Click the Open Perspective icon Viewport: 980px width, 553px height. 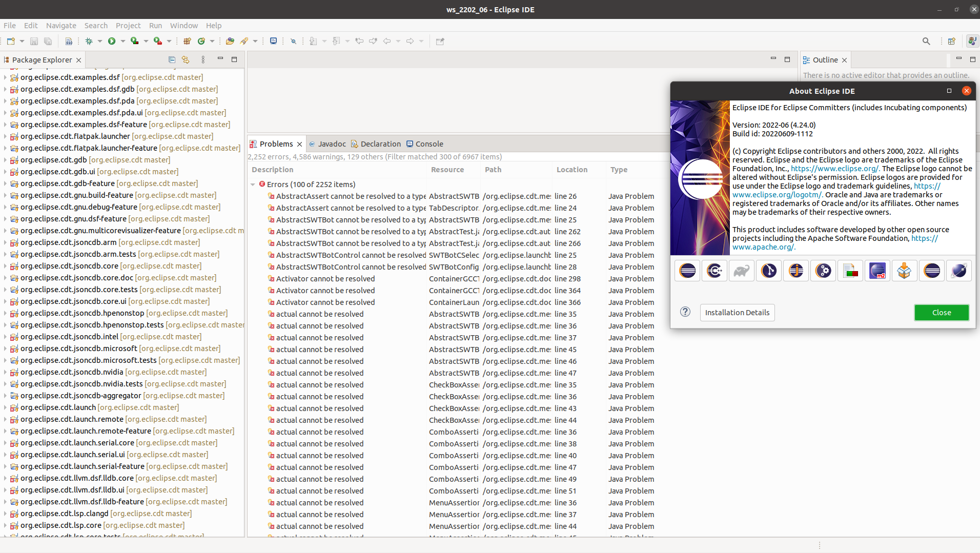(952, 41)
